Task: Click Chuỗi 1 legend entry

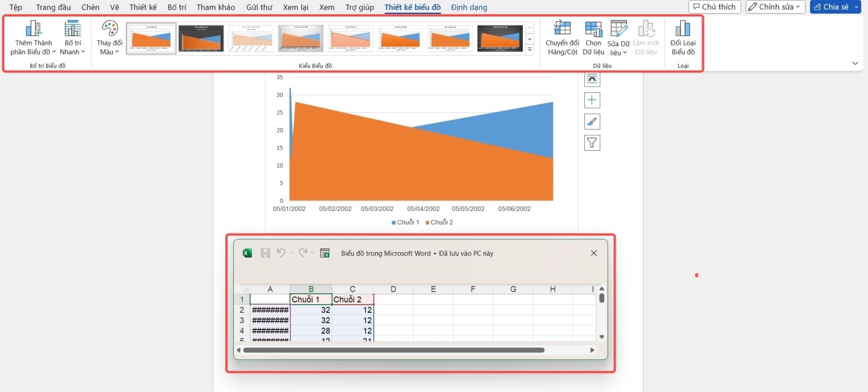Action: [x=405, y=222]
